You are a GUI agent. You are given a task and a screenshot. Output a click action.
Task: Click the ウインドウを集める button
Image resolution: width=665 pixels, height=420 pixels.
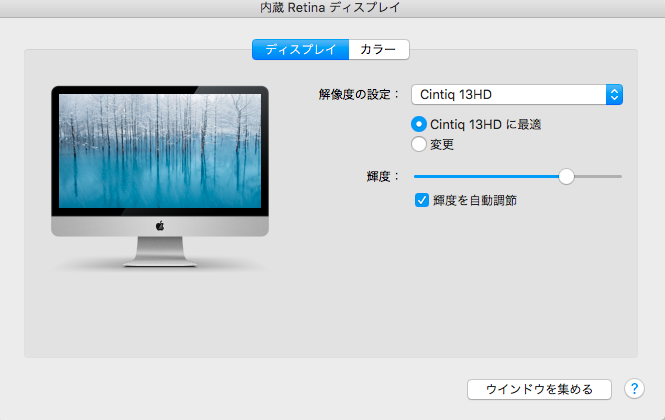[539, 389]
